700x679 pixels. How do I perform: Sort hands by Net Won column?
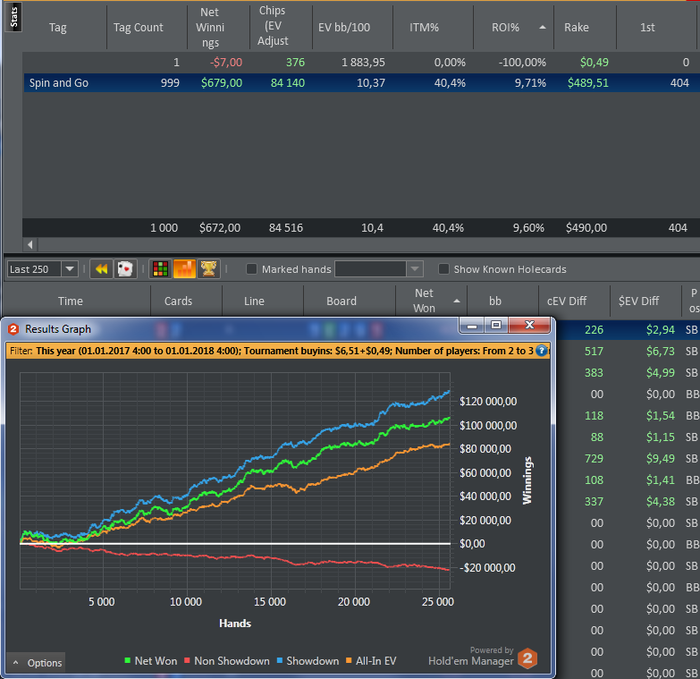[424, 300]
